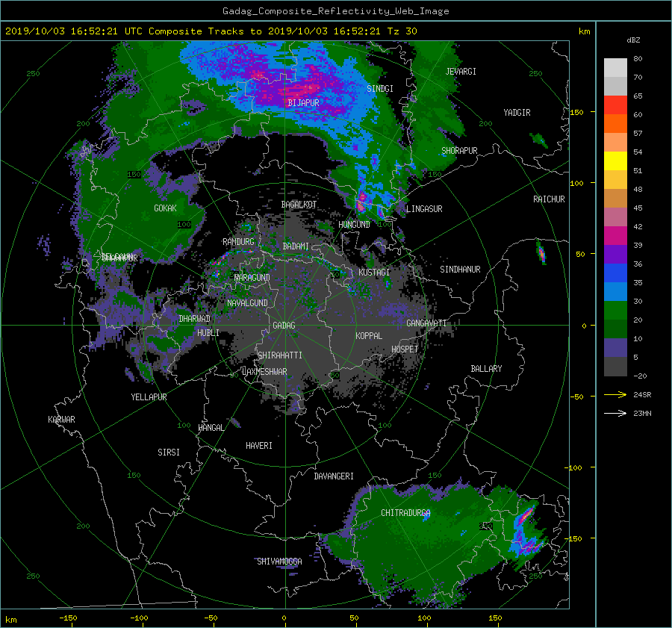
Task: Click the KARWAR coastal label
Action: (61, 420)
